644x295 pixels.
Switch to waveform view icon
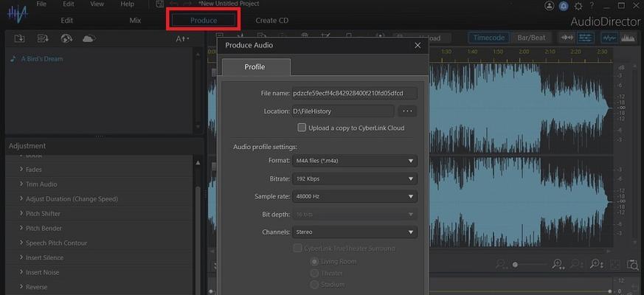(x=609, y=38)
